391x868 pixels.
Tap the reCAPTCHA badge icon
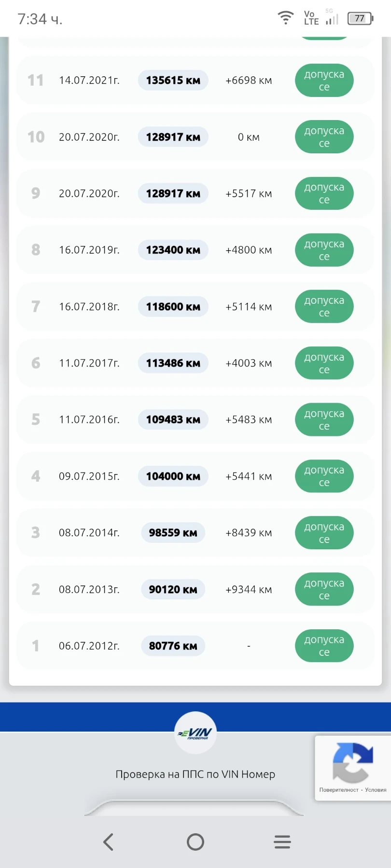pyautogui.click(x=352, y=762)
